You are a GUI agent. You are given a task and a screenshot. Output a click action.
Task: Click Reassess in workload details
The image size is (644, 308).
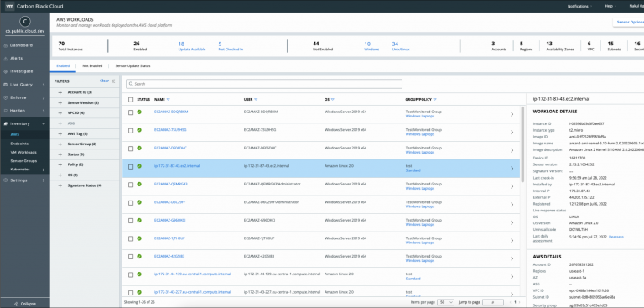pyautogui.click(x=616, y=237)
